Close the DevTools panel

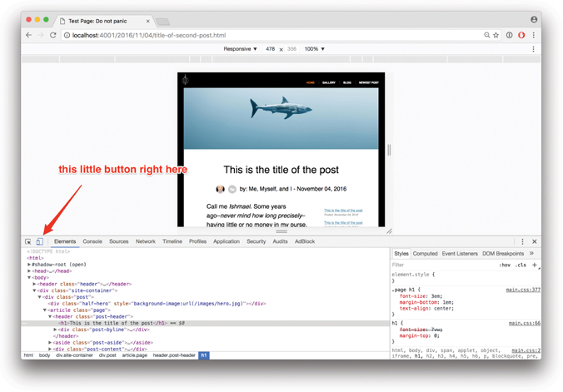(x=535, y=241)
